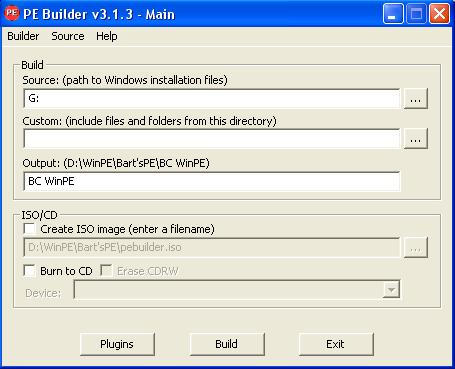This screenshot has width=455, height=369.
Task: Click the Plugins button
Action: [x=117, y=344]
